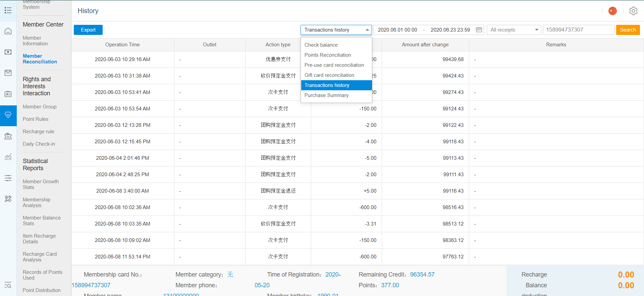Open Daily Check-in page
The height and width of the screenshot is (296, 644).
(x=39, y=144)
